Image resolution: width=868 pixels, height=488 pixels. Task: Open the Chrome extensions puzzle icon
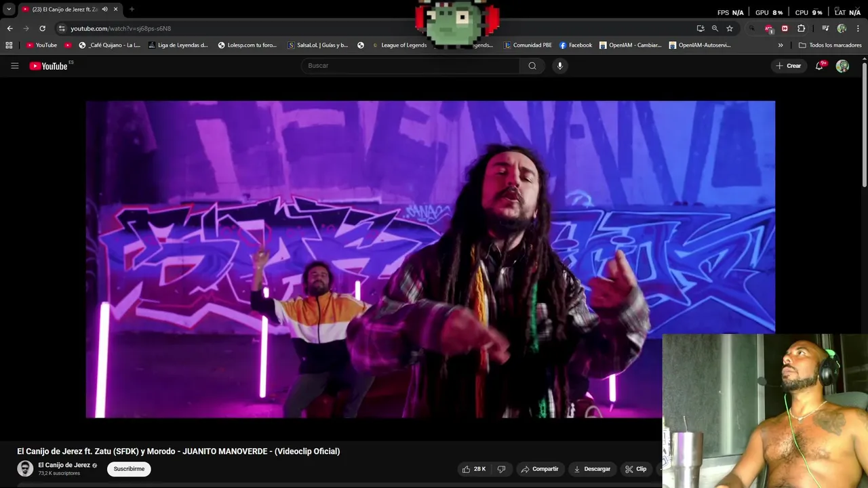click(x=801, y=28)
